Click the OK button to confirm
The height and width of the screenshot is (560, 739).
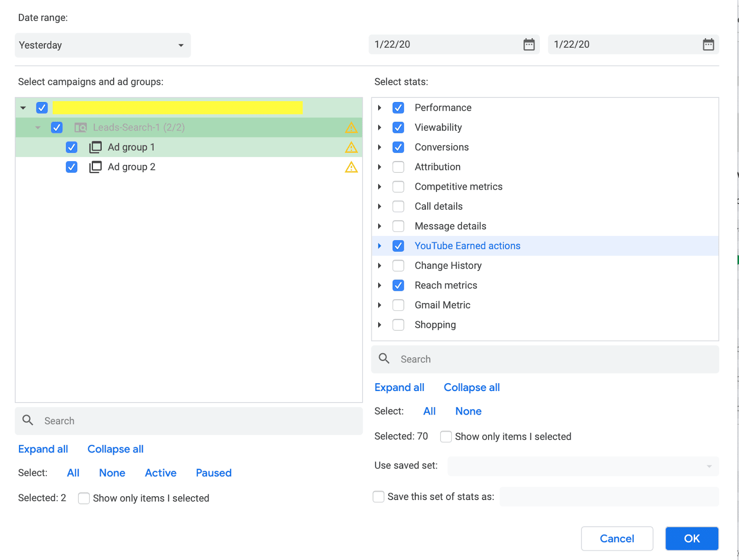click(691, 538)
